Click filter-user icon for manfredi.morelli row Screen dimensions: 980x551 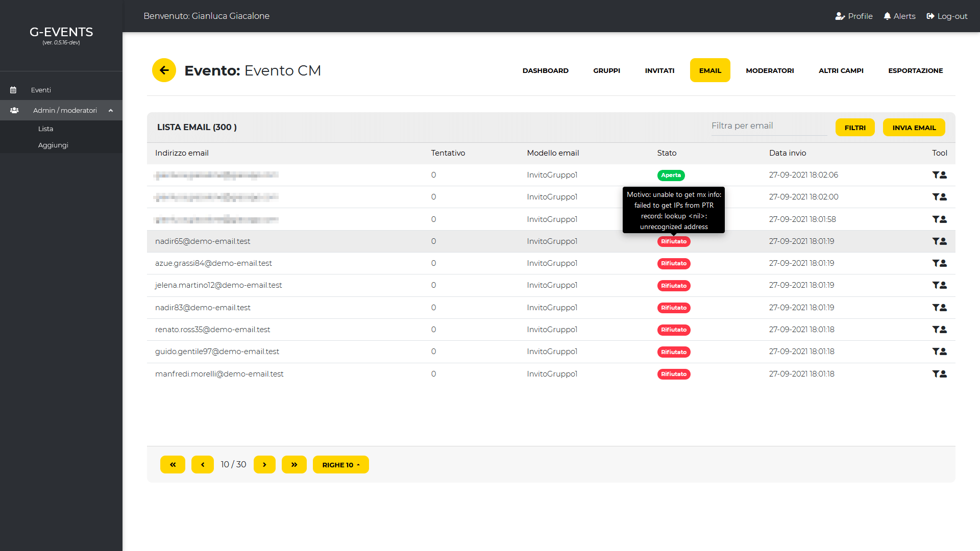[939, 374]
